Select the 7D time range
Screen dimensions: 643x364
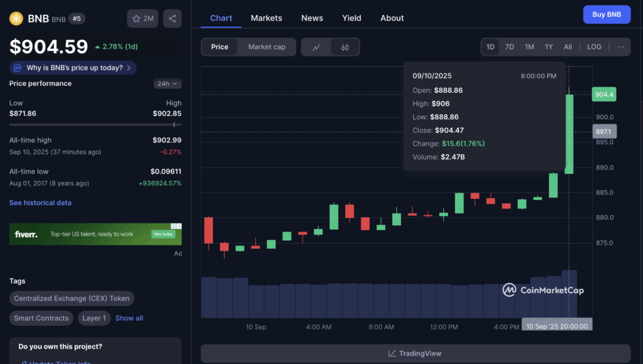tap(509, 47)
